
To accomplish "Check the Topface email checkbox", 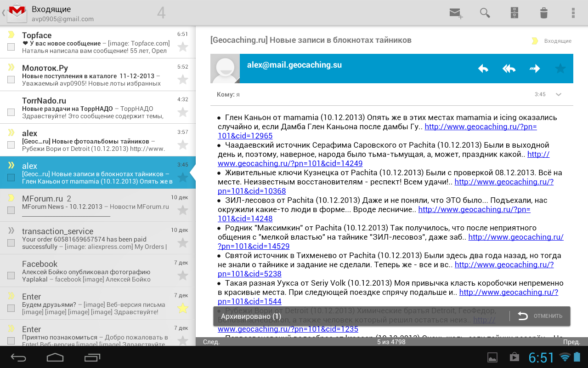I will [x=11, y=46].
